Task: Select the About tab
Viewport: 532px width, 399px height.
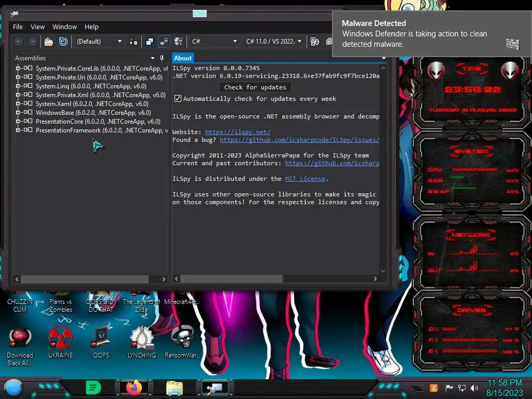Action: [183, 58]
